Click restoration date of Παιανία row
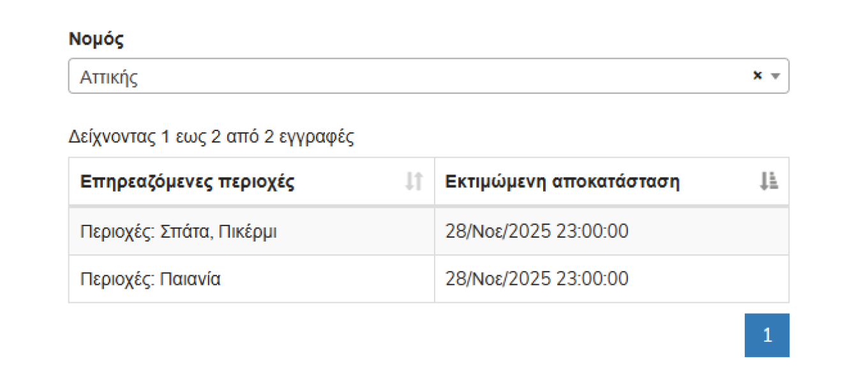868x370 pixels. 537,279
